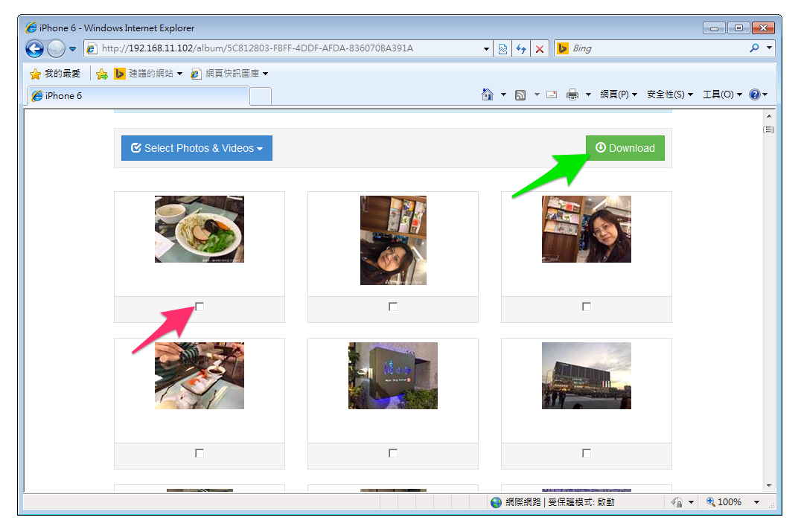Open the Select Photos & Videos dropdown
The width and height of the screenshot is (801, 532).
(x=197, y=148)
